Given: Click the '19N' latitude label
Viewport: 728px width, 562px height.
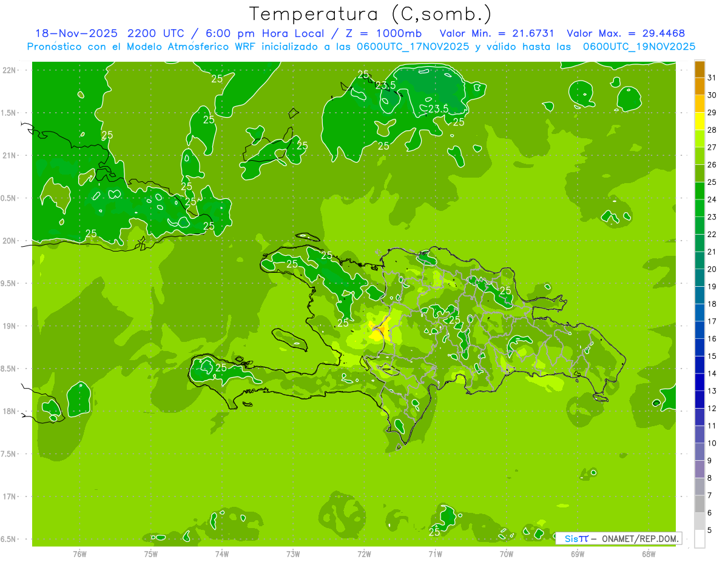Looking at the screenshot, I should [11, 326].
